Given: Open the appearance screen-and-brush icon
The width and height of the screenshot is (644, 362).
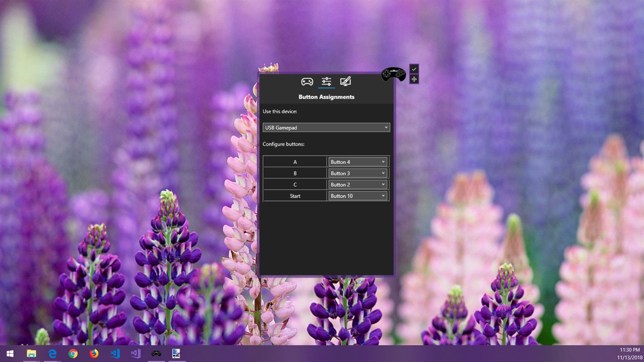Looking at the screenshot, I should coord(345,81).
